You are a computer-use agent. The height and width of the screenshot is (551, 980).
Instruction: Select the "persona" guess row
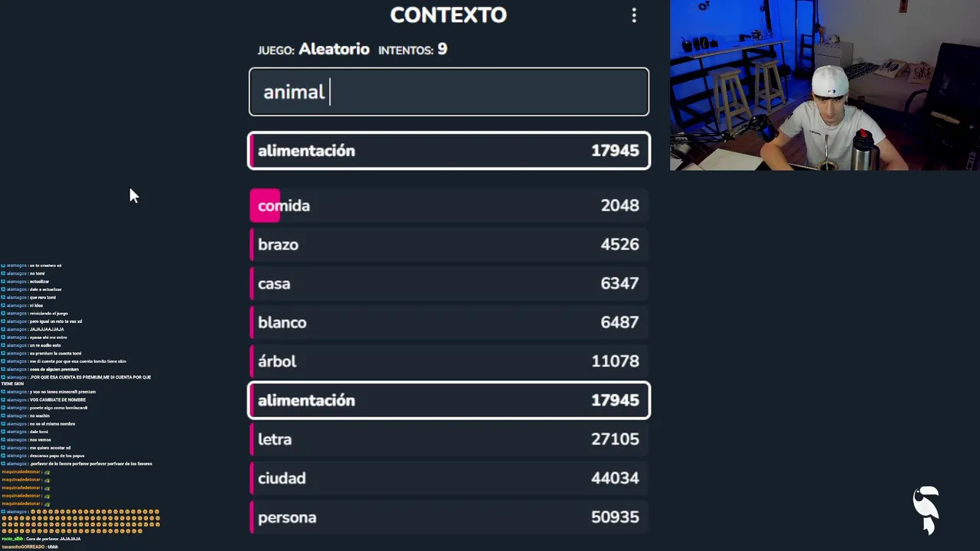tap(449, 517)
